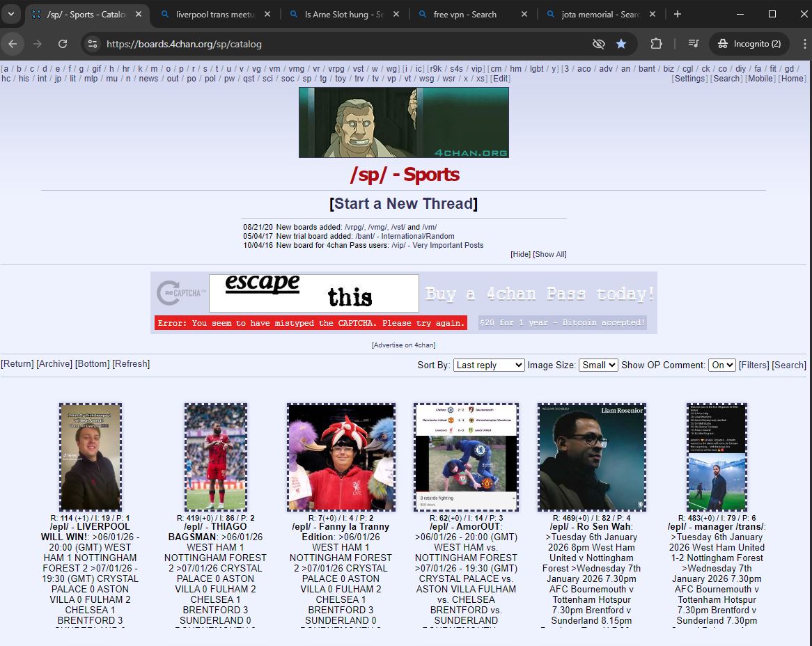
Task: Close the Is Arne Slot hung tab
Action: pyautogui.click(x=396, y=14)
